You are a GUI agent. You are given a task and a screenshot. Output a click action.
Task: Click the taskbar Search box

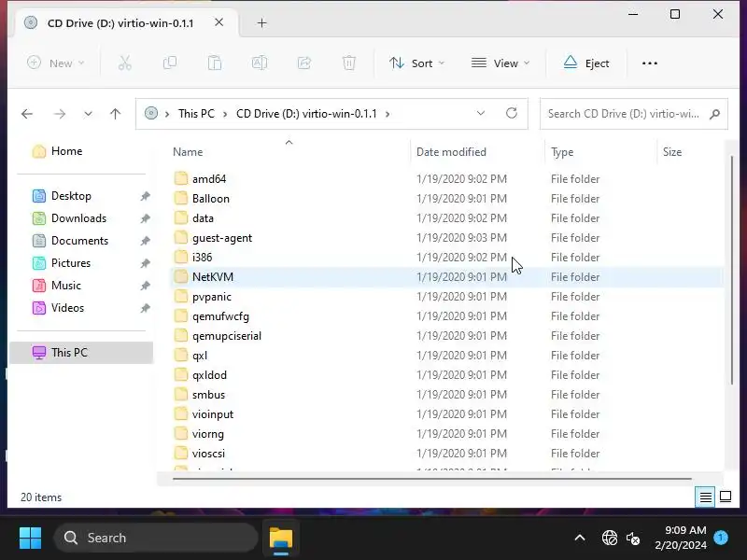(x=156, y=539)
